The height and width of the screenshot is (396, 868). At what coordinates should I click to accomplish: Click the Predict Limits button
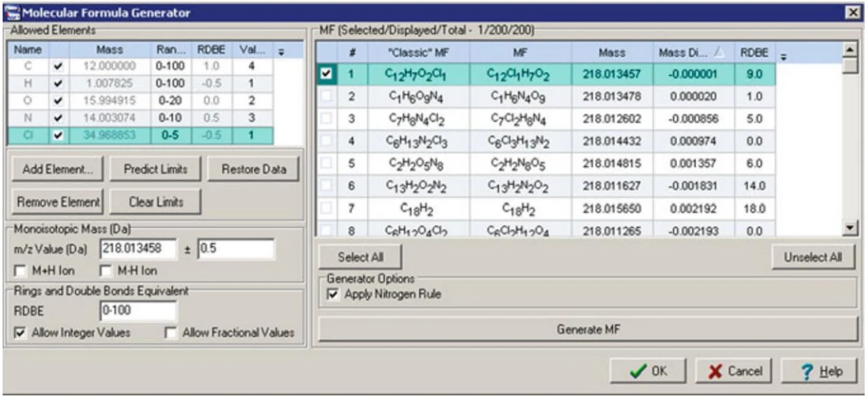point(155,170)
